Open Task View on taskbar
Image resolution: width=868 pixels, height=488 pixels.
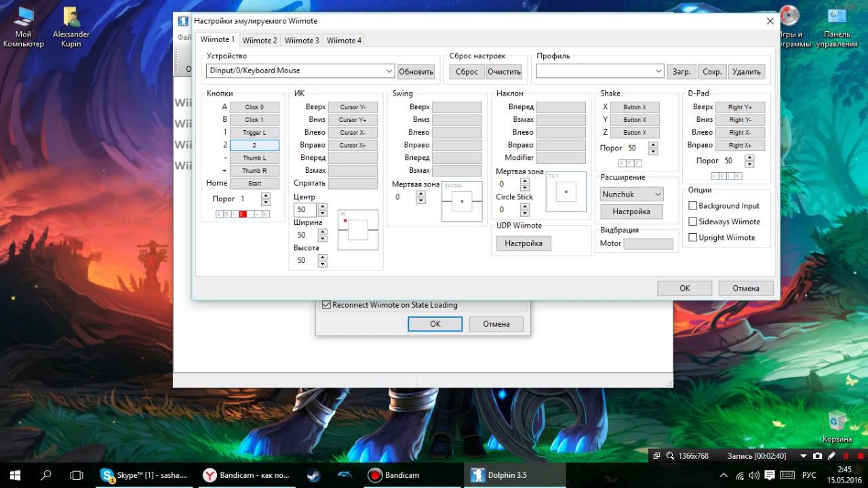(77, 475)
